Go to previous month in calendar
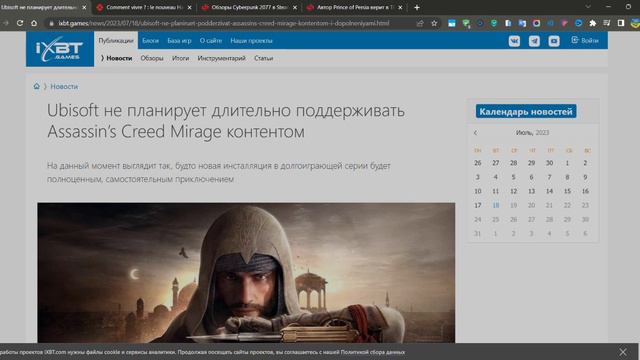This screenshot has width=640, height=360. coord(475,133)
